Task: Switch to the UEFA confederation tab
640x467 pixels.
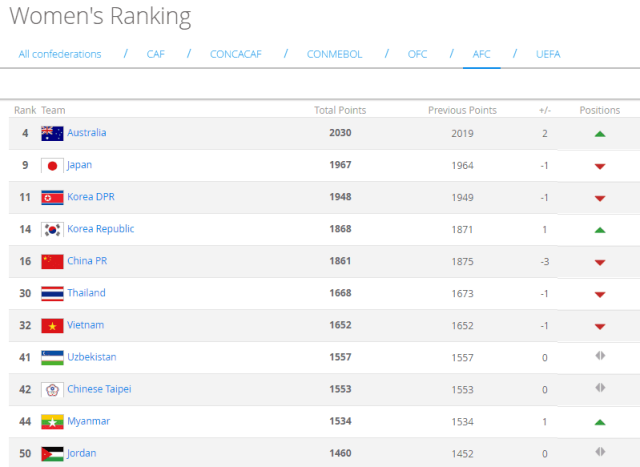Action: pyautogui.click(x=548, y=54)
